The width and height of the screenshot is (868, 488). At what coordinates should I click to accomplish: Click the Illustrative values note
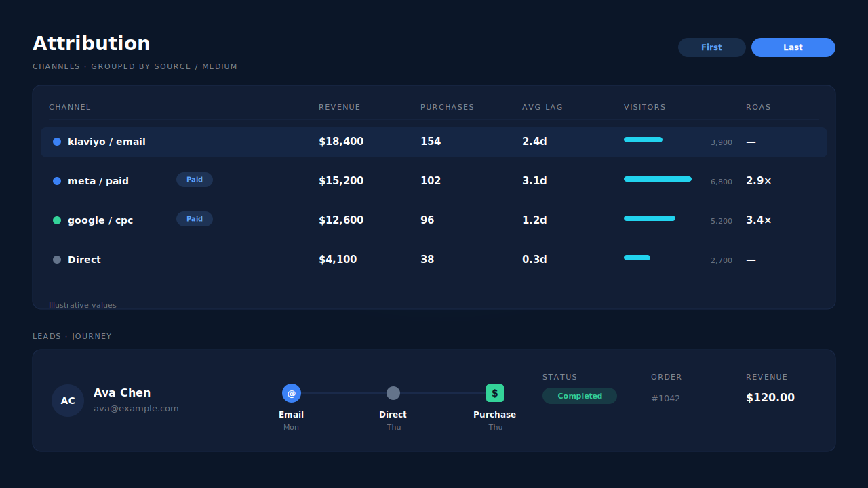pos(83,305)
